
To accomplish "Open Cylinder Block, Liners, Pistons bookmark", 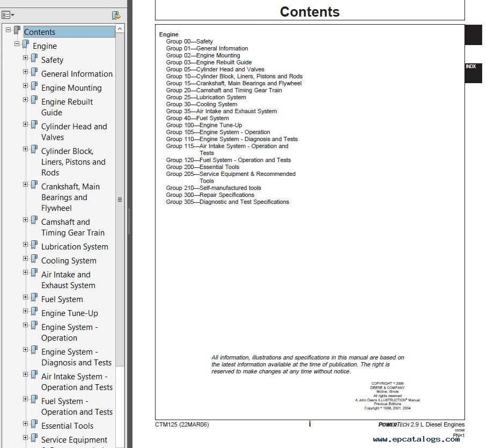I will [73, 162].
